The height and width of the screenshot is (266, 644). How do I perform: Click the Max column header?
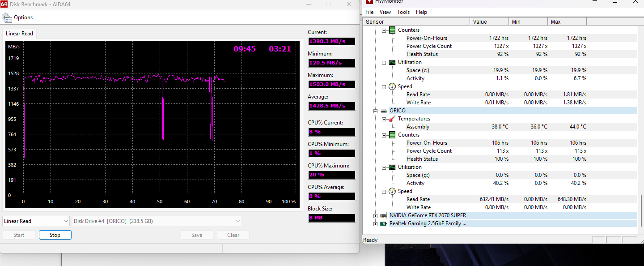567,21
